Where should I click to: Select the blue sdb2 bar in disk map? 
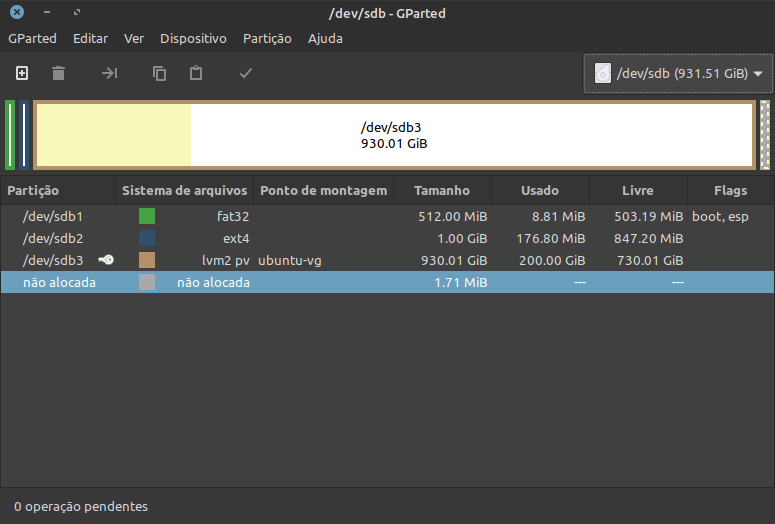pos(24,135)
